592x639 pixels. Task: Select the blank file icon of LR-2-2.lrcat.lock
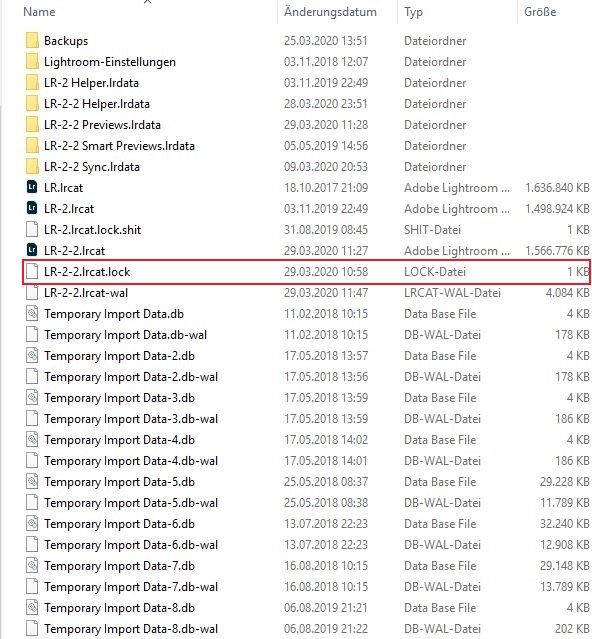(32, 271)
